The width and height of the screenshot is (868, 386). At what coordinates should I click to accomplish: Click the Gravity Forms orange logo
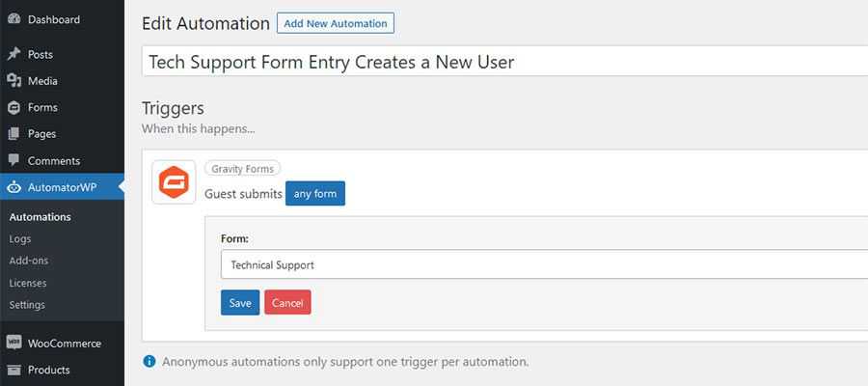pyautogui.click(x=175, y=182)
